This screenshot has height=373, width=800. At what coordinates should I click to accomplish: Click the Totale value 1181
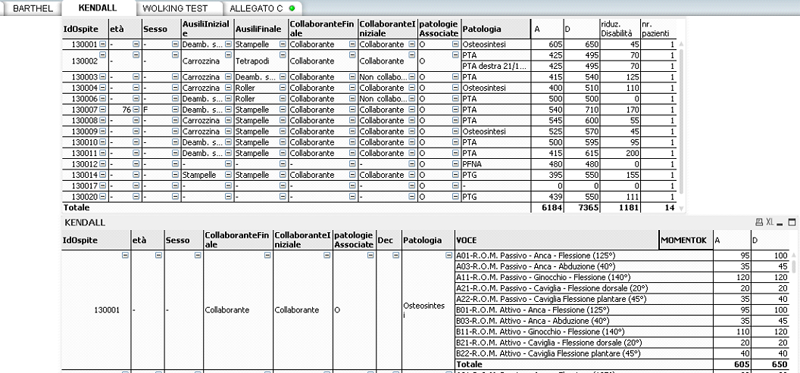point(629,208)
